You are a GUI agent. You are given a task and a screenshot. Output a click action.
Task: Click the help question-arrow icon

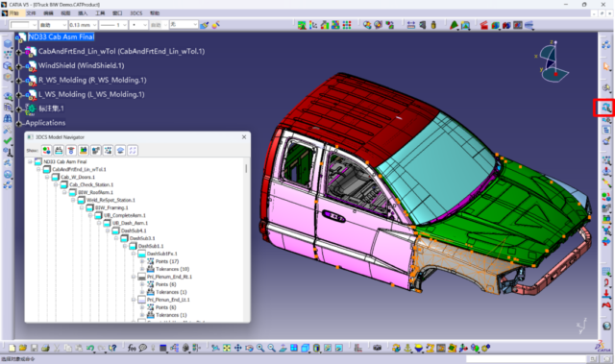112,348
